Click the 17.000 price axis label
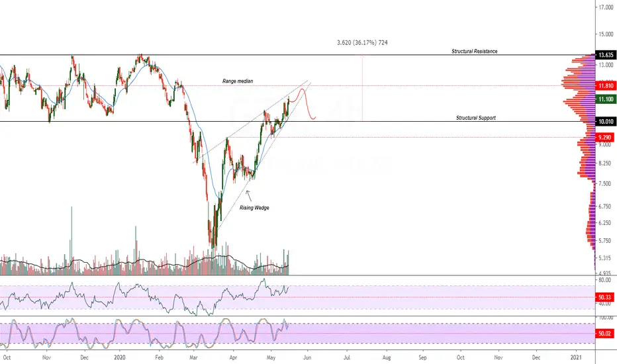Viewport: 617px width, 364px height. tap(606, 7)
